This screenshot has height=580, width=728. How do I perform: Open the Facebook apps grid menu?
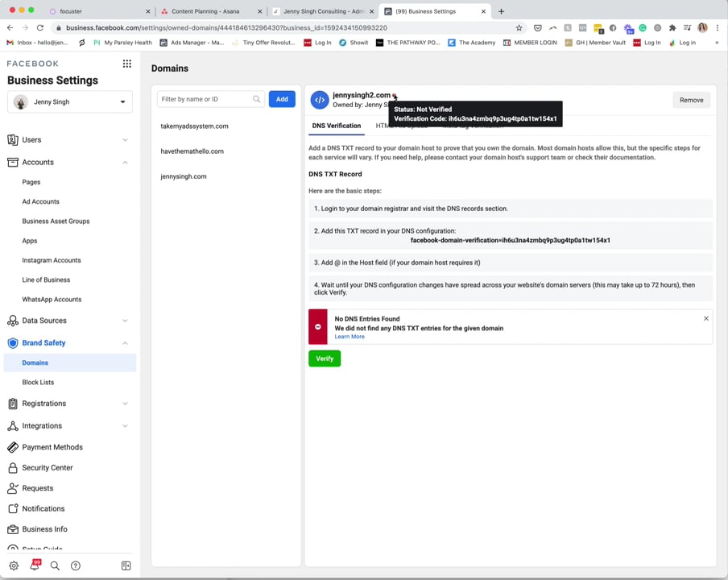coord(126,64)
